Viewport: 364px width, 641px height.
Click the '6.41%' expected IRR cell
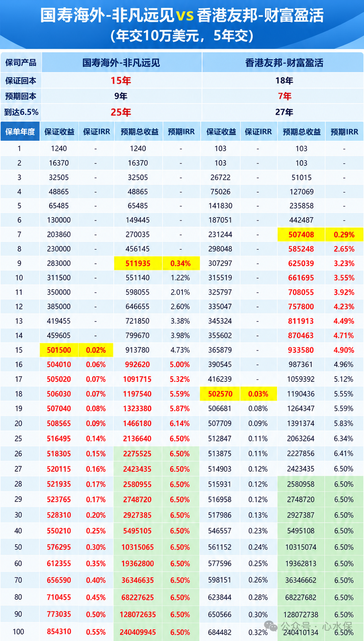[344, 453]
